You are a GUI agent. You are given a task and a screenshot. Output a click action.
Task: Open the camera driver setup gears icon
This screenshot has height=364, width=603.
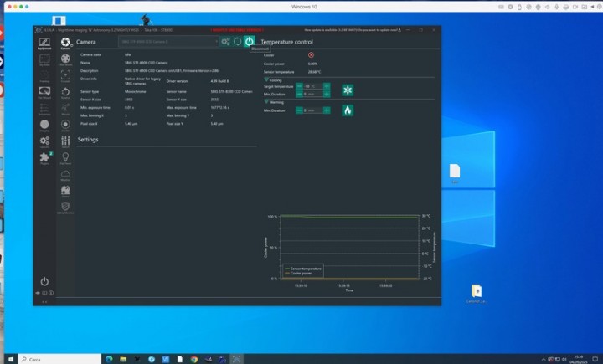225,41
